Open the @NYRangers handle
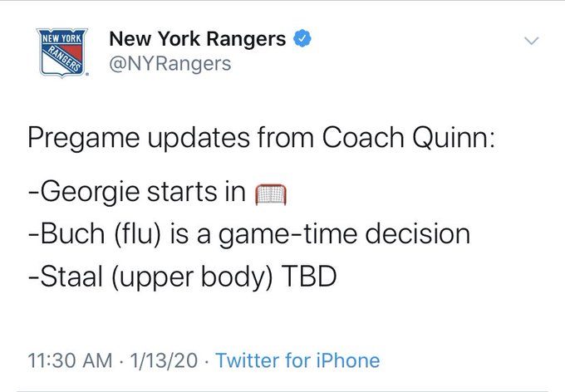 click(x=170, y=64)
